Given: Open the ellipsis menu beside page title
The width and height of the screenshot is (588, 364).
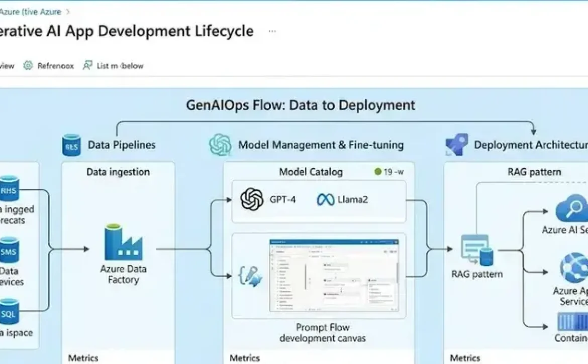Looking at the screenshot, I should click(272, 31).
